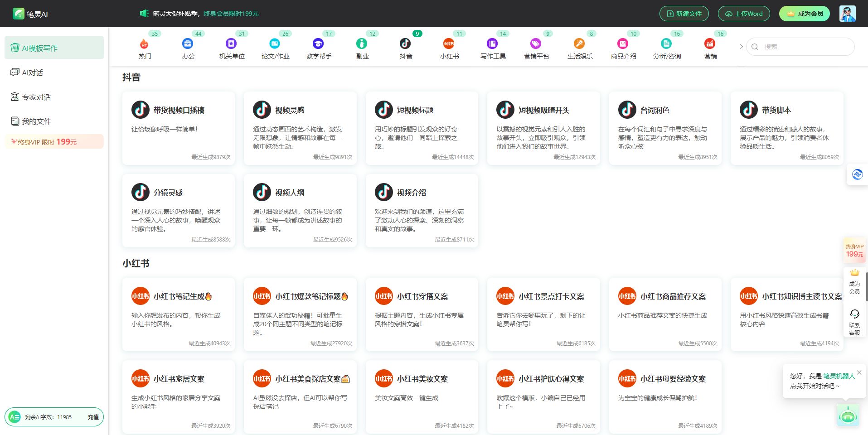
Task: Open the 终身会员限时199元 promotion link
Action: 231,14
